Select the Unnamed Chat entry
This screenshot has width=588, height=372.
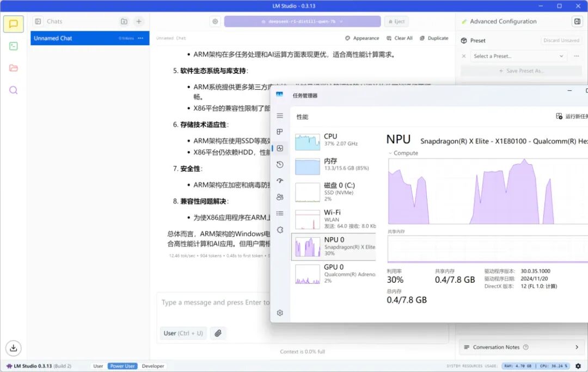[90, 38]
